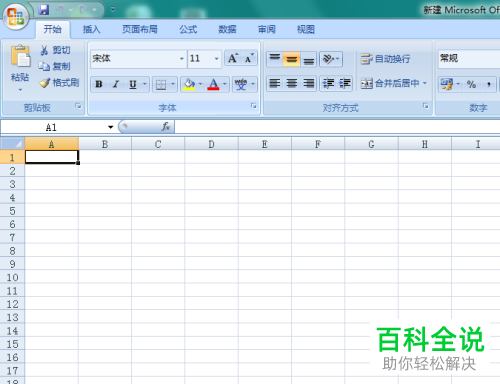Save the workbook with the floppy disk icon
The width and height of the screenshot is (500, 384).
[x=44, y=10]
